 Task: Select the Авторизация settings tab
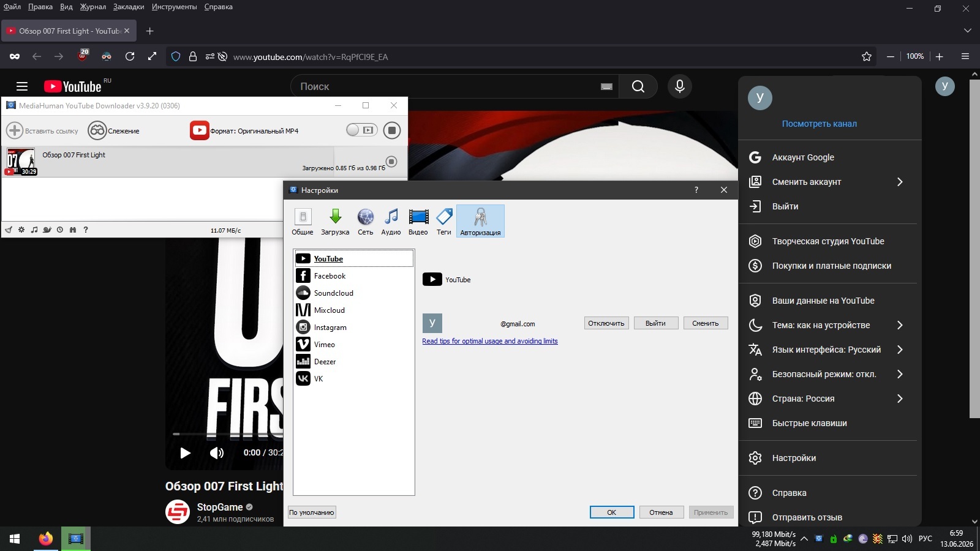[480, 221]
